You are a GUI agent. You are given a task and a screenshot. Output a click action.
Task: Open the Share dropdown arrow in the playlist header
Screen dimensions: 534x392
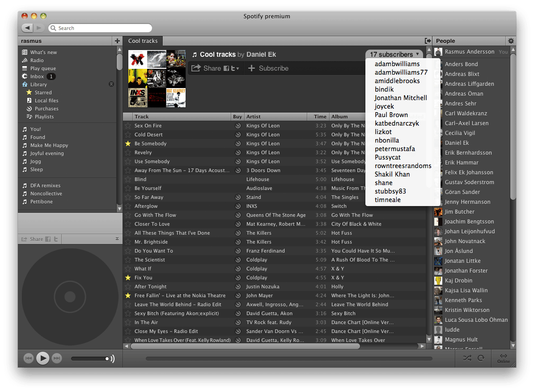point(237,68)
